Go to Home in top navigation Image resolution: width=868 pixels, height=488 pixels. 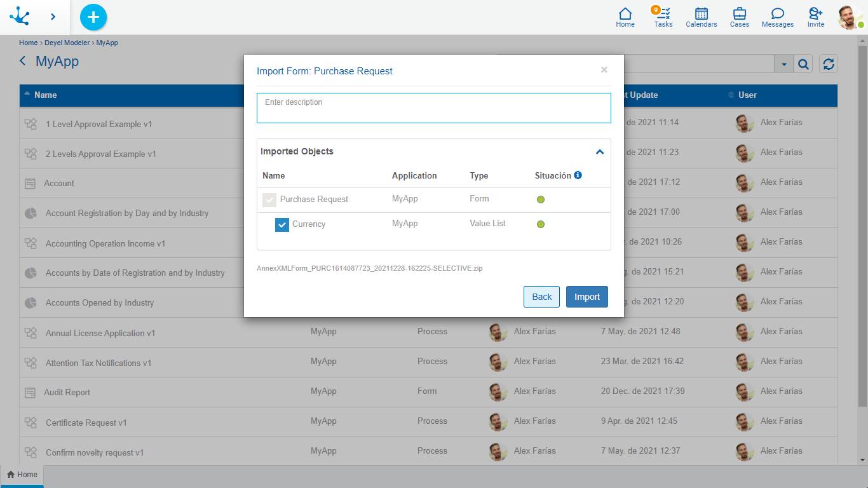[x=625, y=17]
